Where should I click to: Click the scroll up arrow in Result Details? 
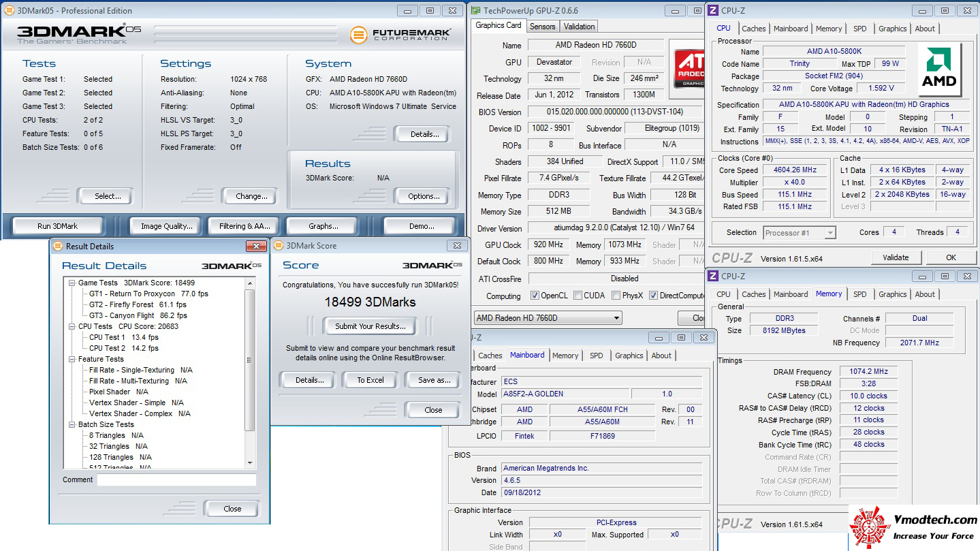(x=250, y=283)
